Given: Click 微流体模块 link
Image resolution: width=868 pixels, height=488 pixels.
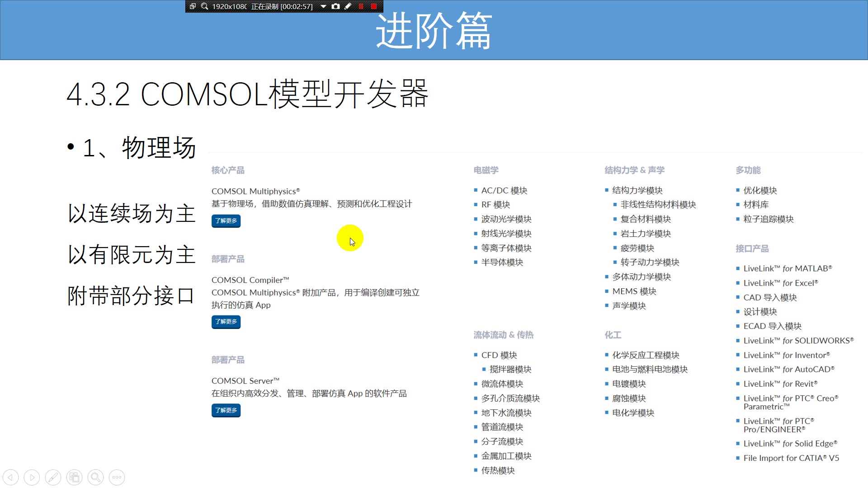Looking at the screenshot, I should [502, 384].
